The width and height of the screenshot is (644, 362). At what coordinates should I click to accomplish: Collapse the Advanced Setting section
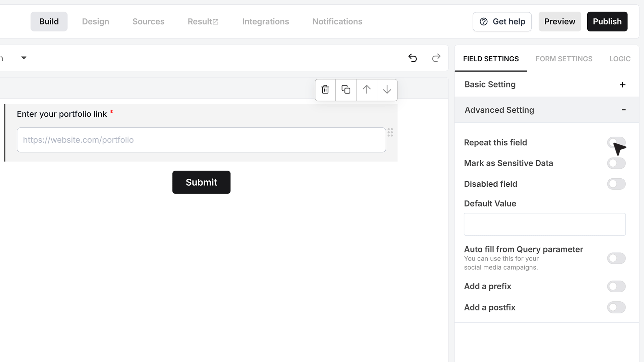point(624,110)
